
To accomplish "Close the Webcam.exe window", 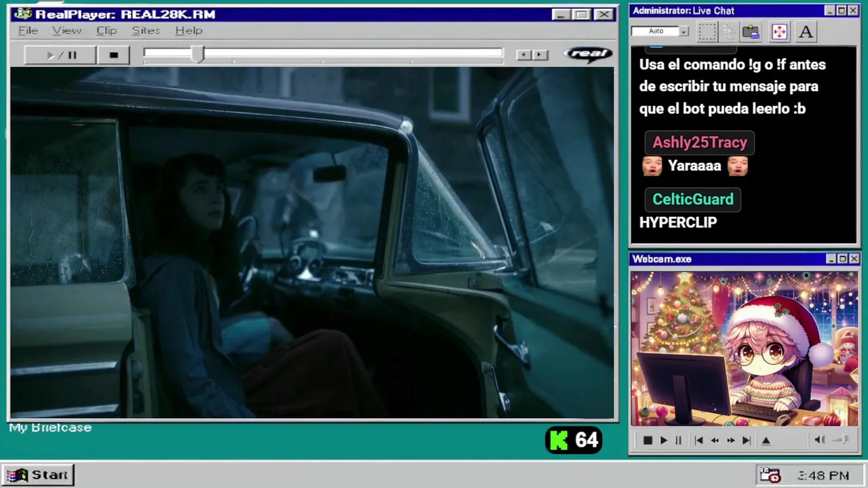I will pyautogui.click(x=854, y=259).
